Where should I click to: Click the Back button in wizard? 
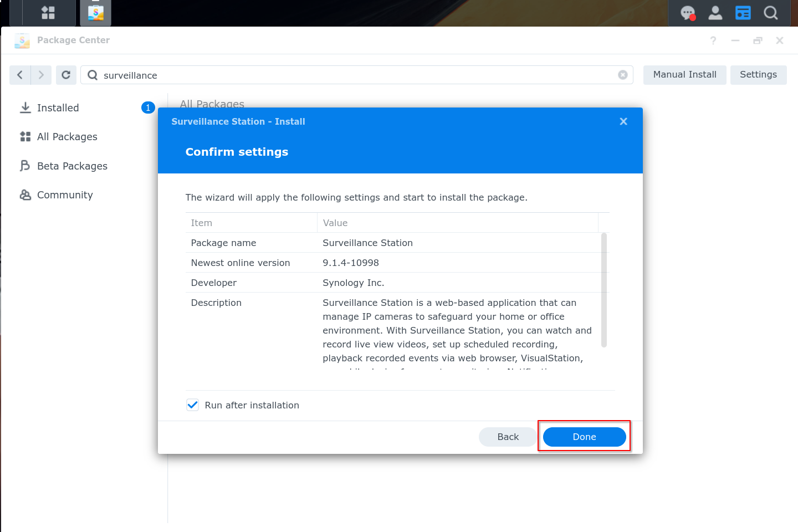pos(508,437)
